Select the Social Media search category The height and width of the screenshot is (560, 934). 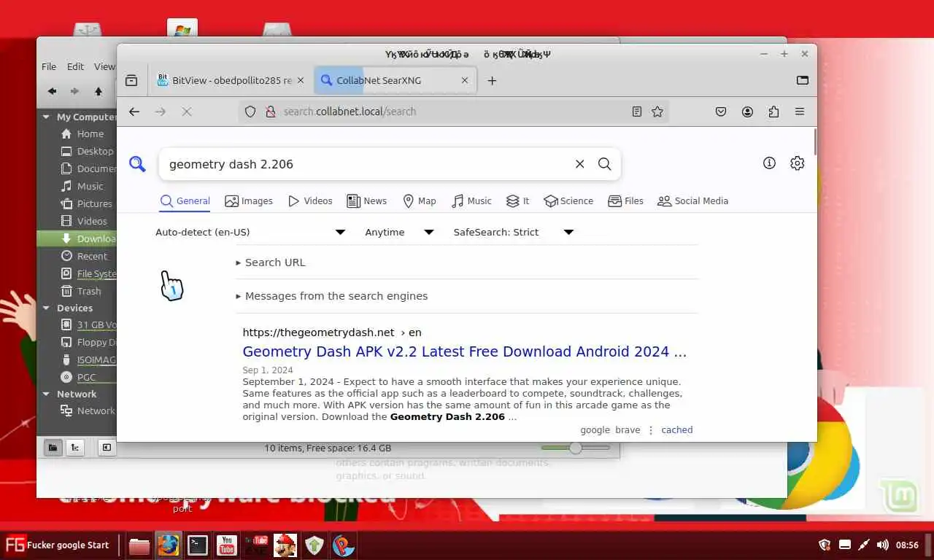[x=692, y=201]
